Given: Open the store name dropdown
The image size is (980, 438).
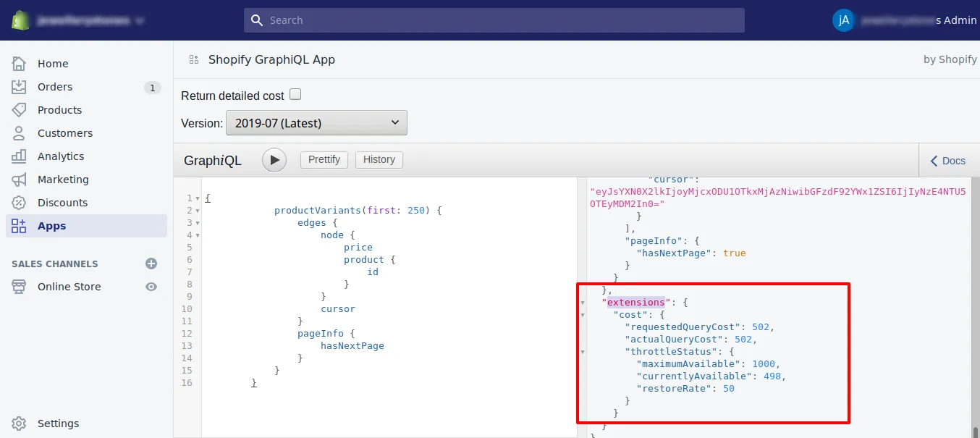Looking at the screenshot, I should (x=90, y=20).
